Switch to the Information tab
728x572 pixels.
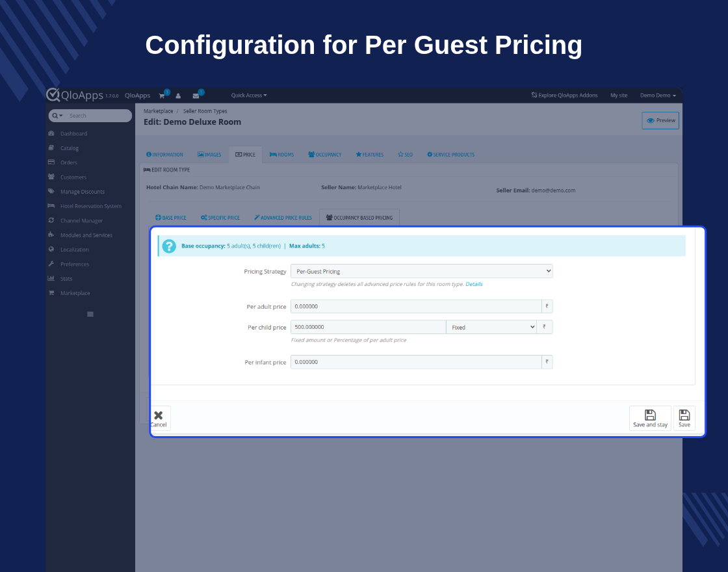[x=164, y=155]
